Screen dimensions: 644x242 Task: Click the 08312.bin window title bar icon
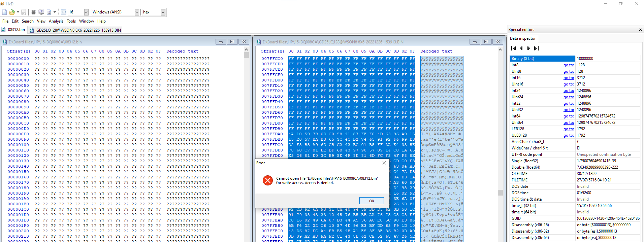5,42
